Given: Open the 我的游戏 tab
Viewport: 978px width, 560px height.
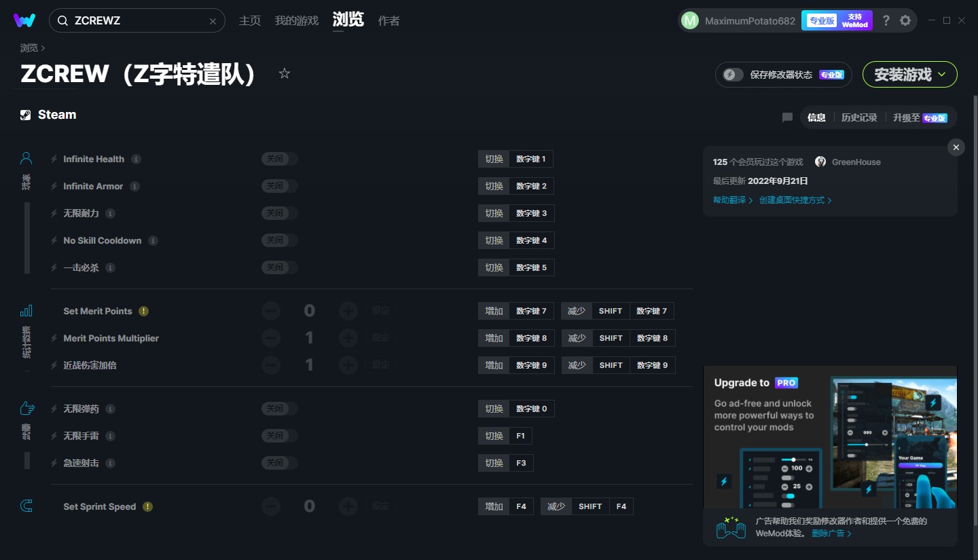Looking at the screenshot, I should 297,21.
